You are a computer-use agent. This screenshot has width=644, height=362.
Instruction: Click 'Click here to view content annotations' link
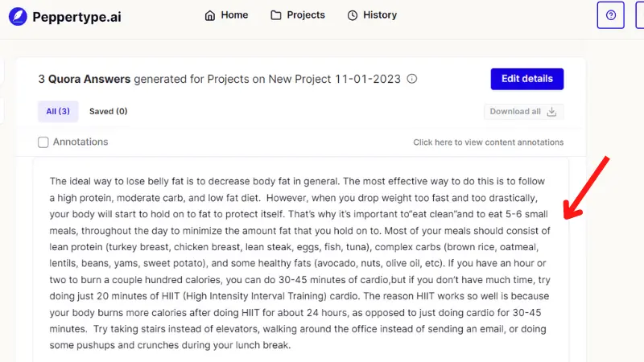click(x=489, y=142)
